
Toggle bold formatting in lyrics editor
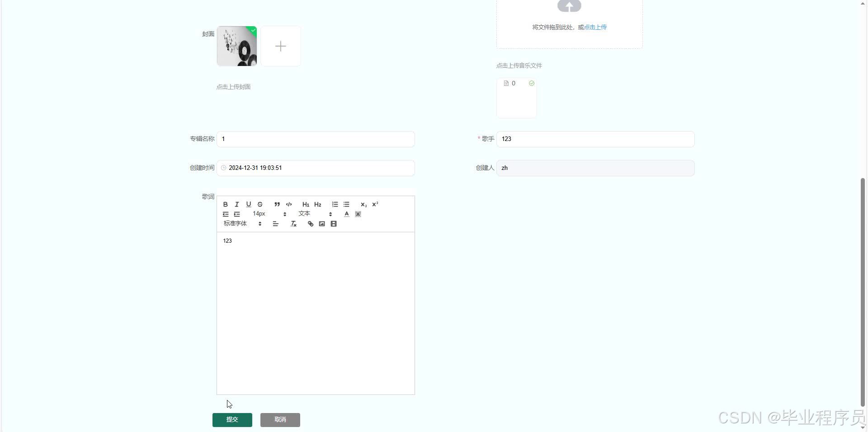[226, 204]
